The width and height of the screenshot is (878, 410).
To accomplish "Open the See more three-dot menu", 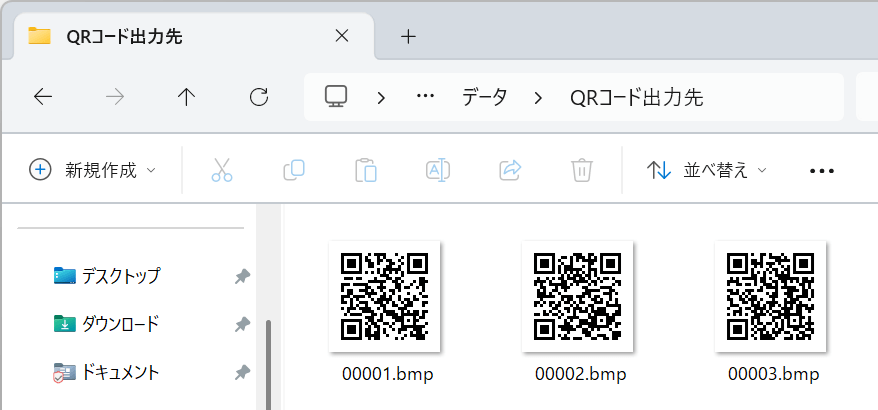I will point(822,171).
